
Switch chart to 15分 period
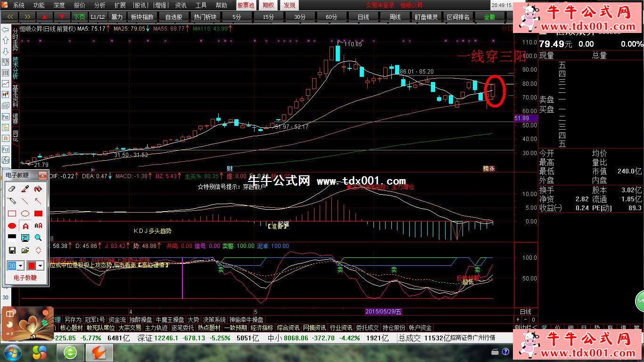[268, 16]
